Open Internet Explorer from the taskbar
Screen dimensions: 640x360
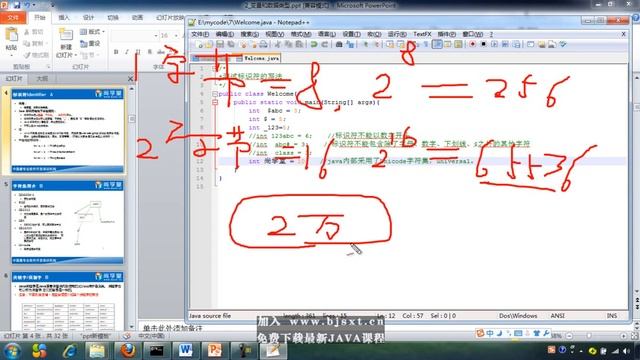tap(70, 351)
